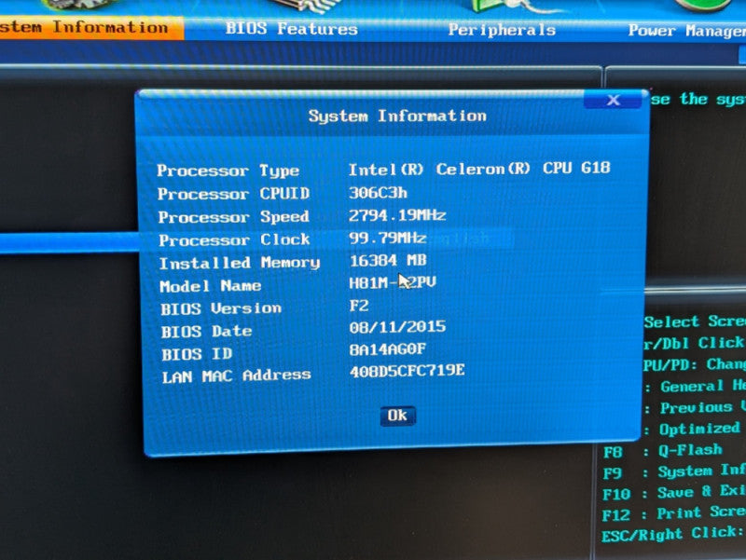Click the Processor Clock value 99.79MHz

[x=387, y=238]
